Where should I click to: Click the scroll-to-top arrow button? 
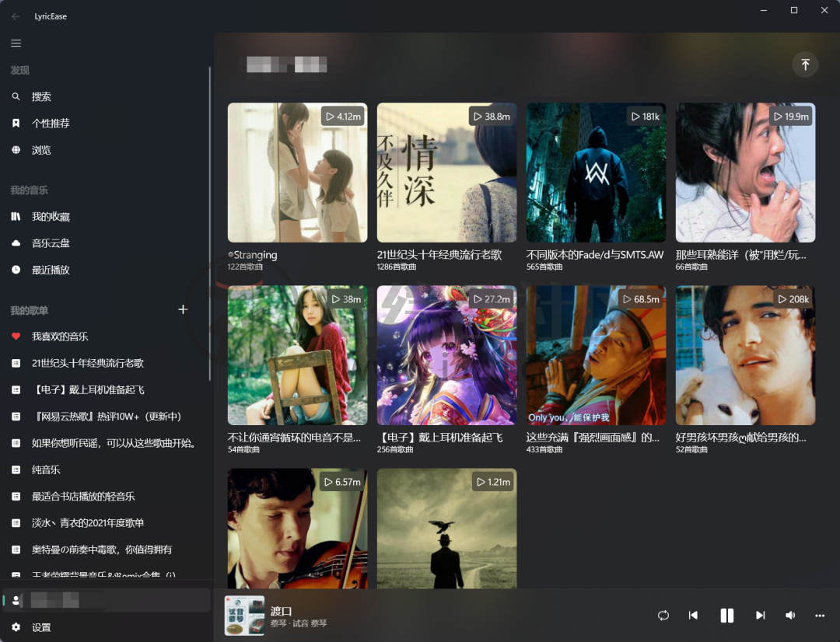pyautogui.click(x=805, y=65)
